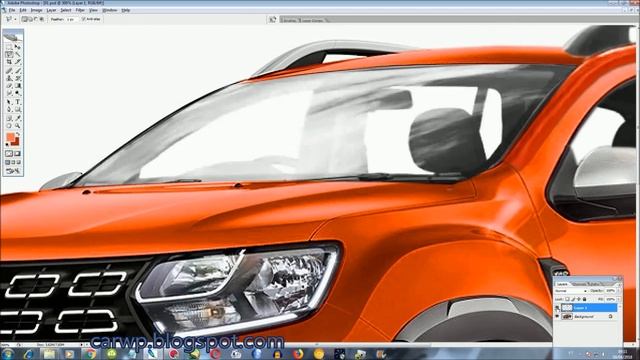Select the Brush tool
This screenshot has width=640, height=360.
click(x=18, y=70)
